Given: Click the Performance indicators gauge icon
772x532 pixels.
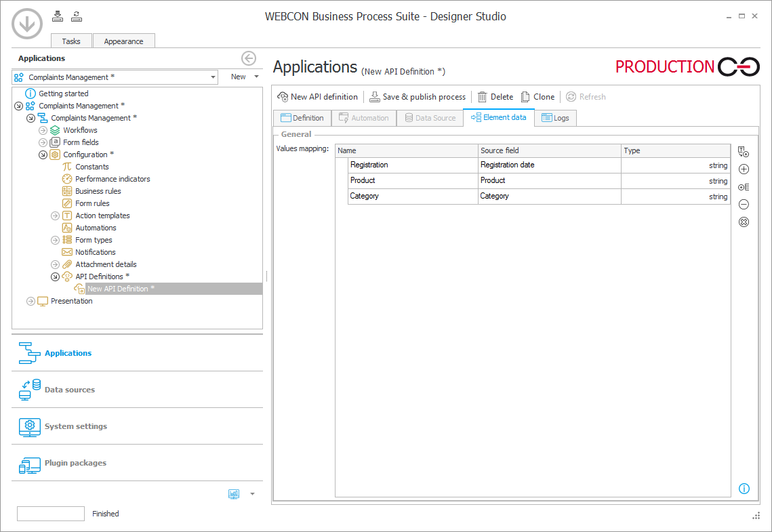Looking at the screenshot, I should click(x=67, y=179).
